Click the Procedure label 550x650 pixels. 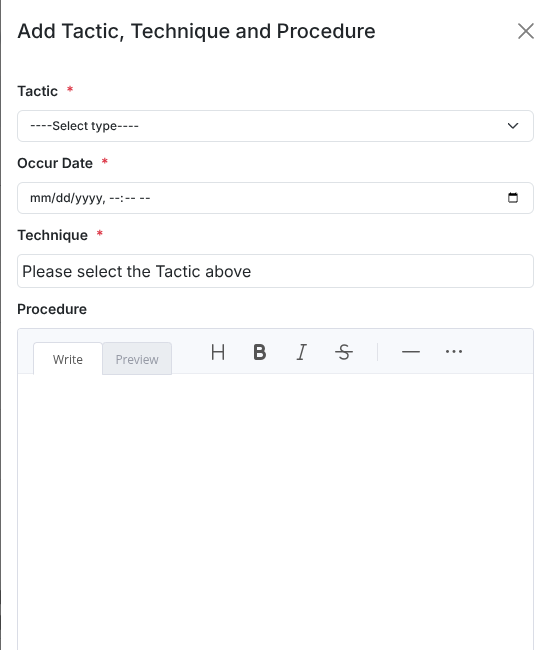click(52, 309)
